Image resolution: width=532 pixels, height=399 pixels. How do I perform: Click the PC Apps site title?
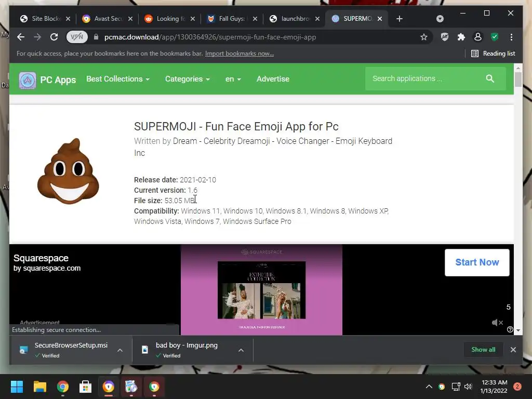pos(58,80)
